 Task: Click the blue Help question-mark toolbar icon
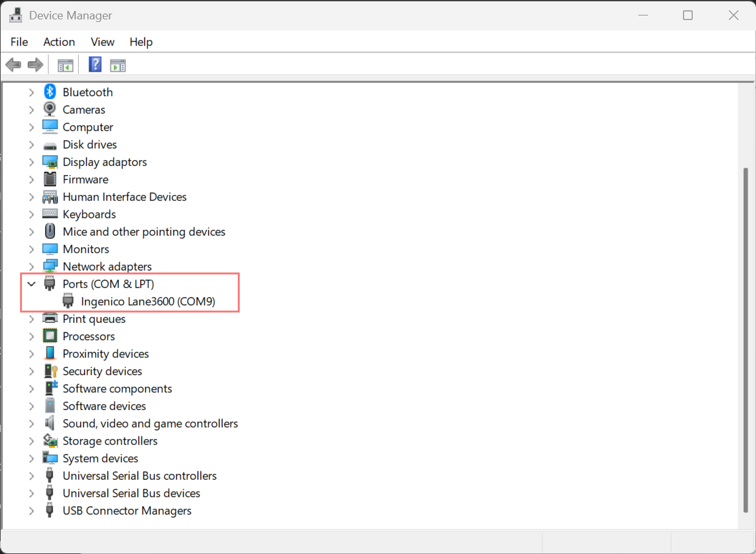pyautogui.click(x=95, y=65)
